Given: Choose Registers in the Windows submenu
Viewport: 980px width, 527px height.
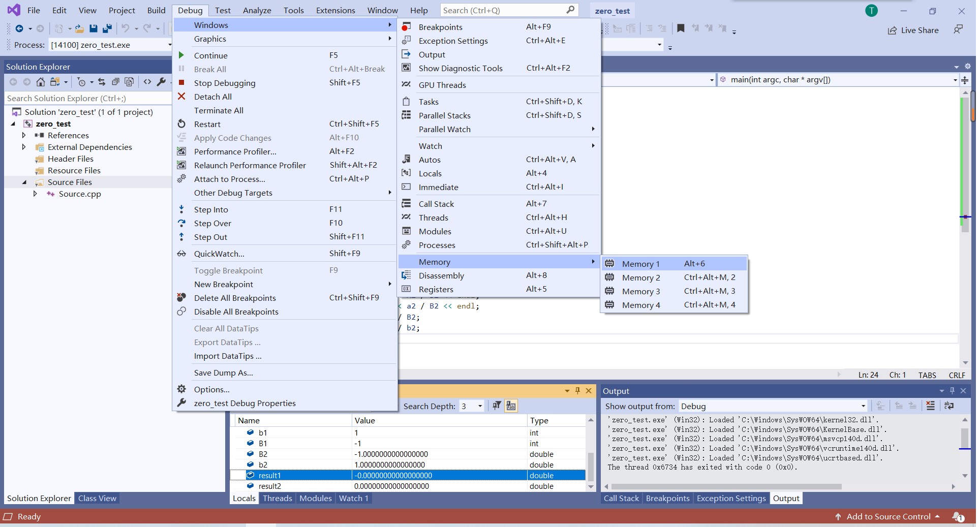Looking at the screenshot, I should coord(499,289).
